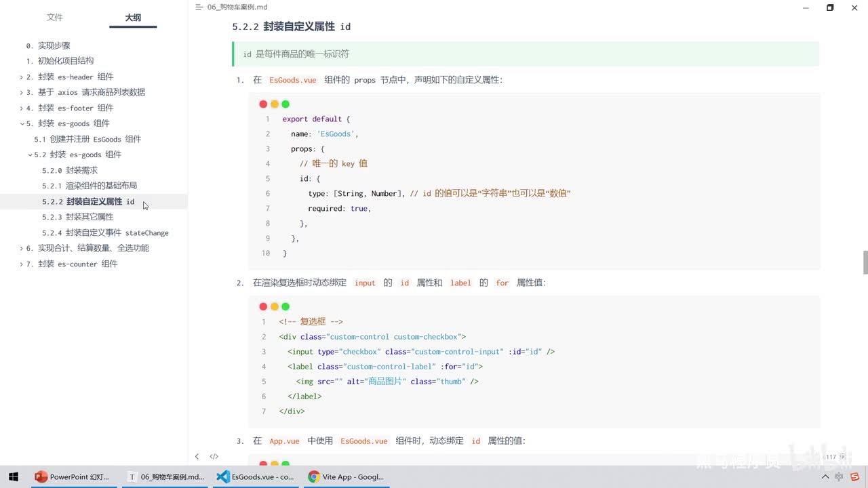The width and height of the screenshot is (868, 488).
Task: Jump to 5.2.4 封装自定义事件 stateChange
Action: (x=105, y=232)
